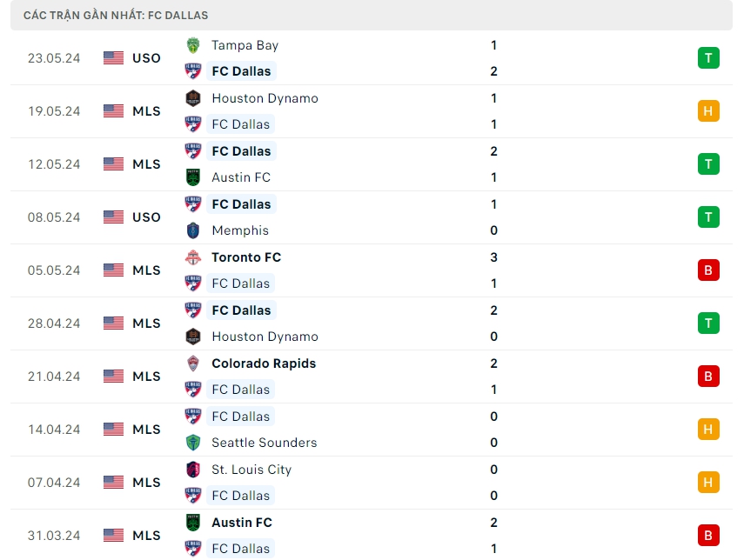The width and height of the screenshot is (744, 560).
Task: Click the USA flag for 23.05.24 match
Action: (x=114, y=58)
